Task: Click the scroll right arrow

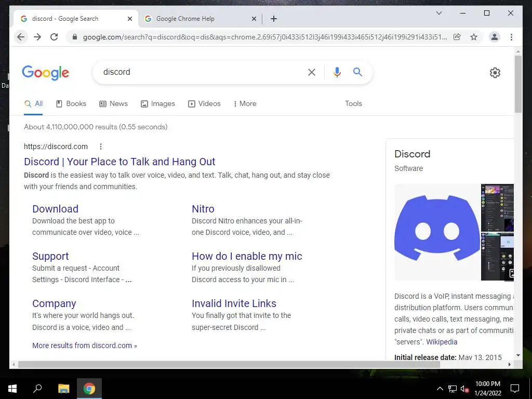Action: 509,364
